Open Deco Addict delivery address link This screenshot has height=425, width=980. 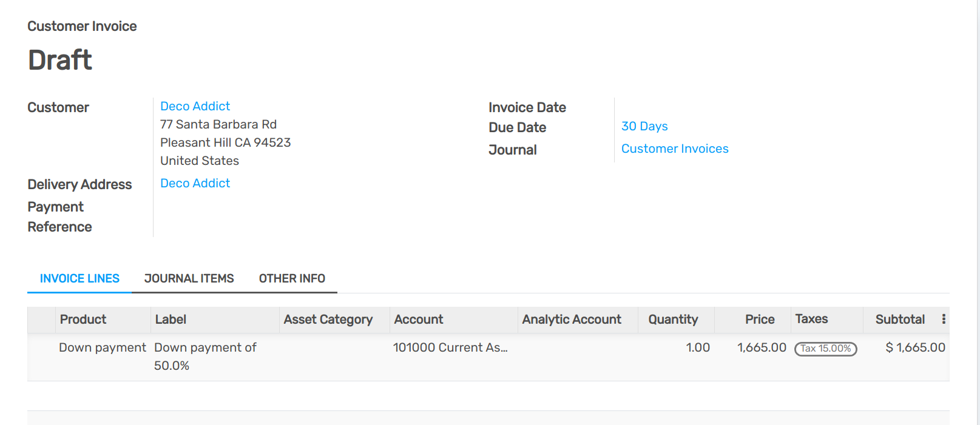[x=195, y=183]
